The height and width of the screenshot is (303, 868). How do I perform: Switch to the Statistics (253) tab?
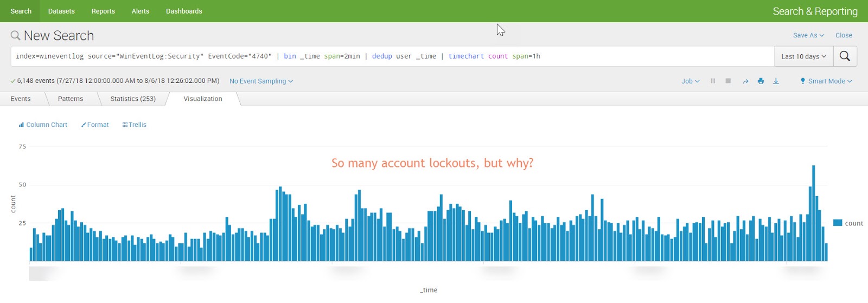click(133, 99)
